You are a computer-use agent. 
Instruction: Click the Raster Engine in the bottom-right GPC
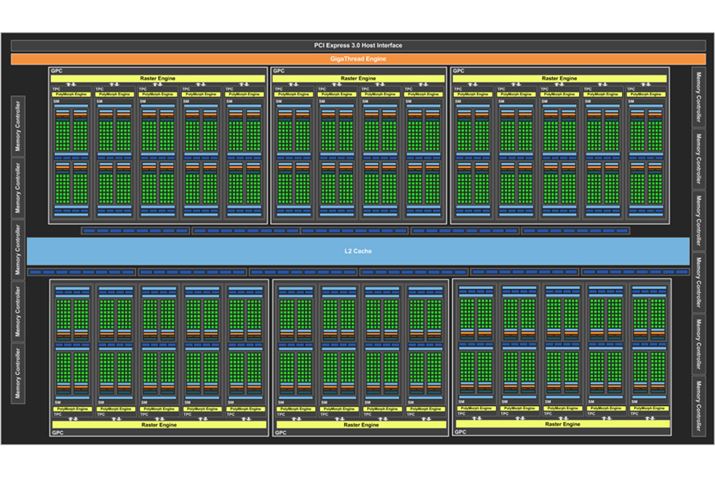click(x=559, y=424)
